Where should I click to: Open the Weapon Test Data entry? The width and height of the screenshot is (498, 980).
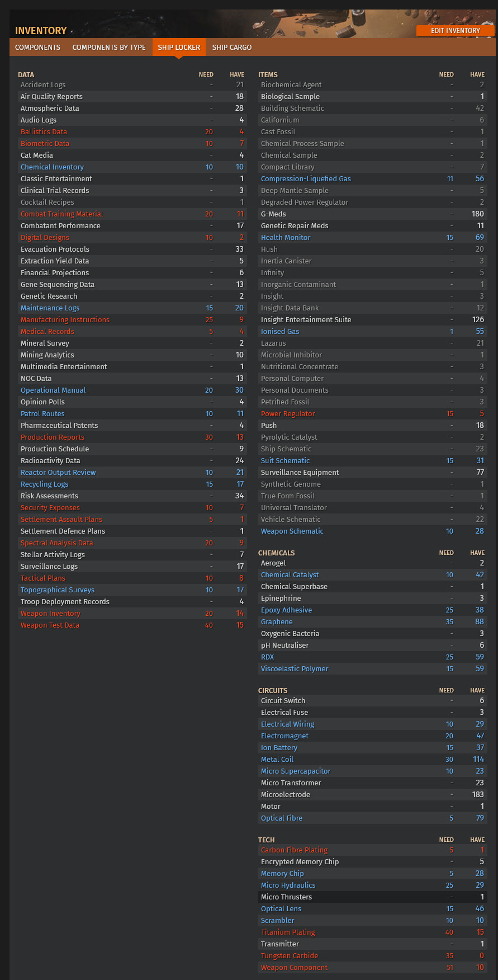pos(50,625)
